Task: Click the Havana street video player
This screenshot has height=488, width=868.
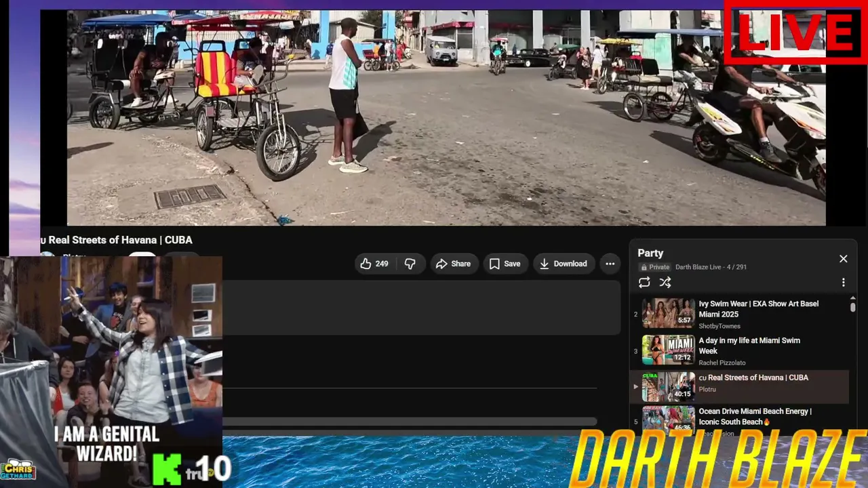Action: (446, 118)
